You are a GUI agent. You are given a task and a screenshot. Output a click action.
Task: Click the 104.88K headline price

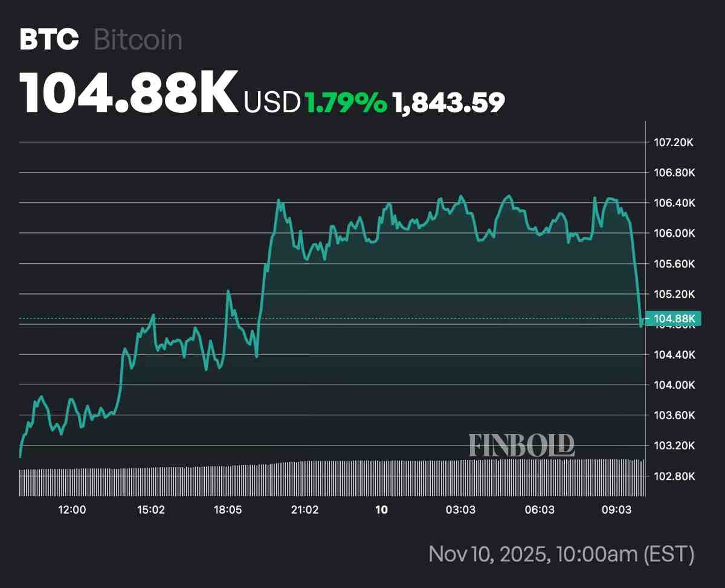pos(129,94)
